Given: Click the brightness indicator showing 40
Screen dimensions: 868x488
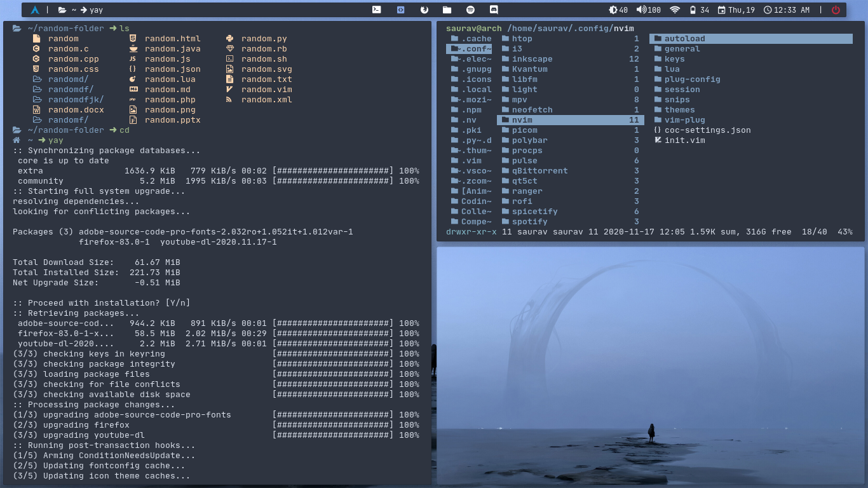Looking at the screenshot, I should pos(618,10).
